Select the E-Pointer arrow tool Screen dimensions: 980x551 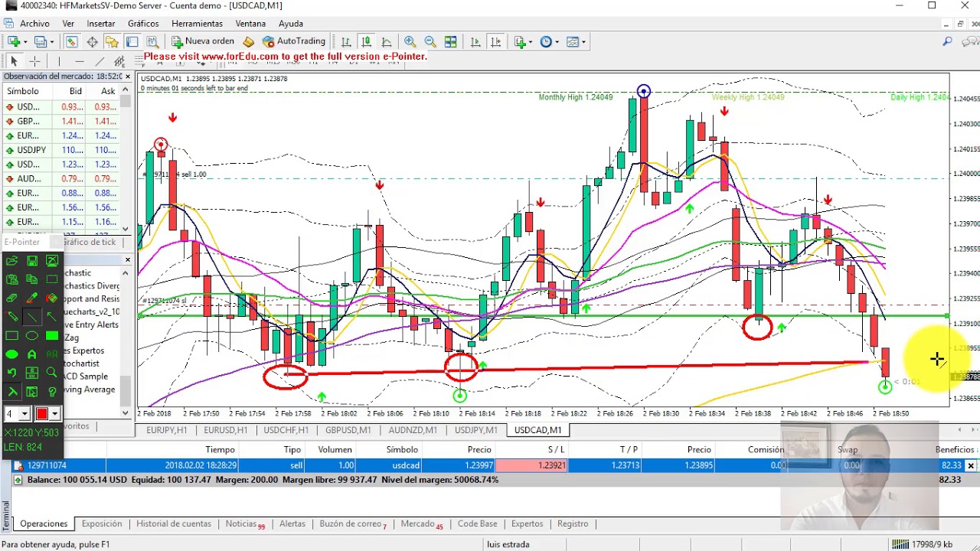51,316
